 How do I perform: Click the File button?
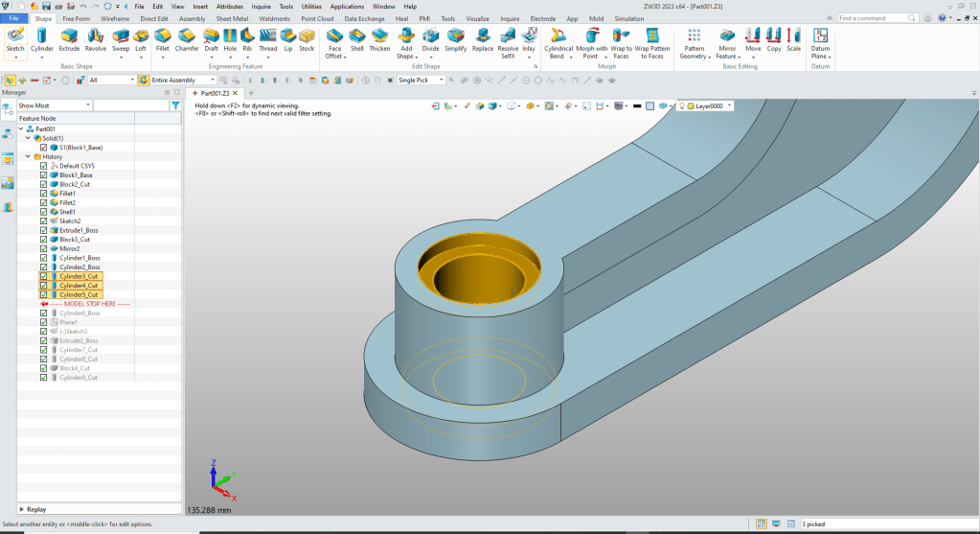(14, 18)
